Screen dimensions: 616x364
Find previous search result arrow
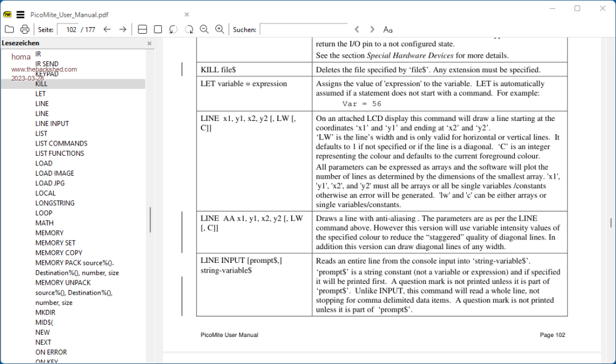[357, 29]
